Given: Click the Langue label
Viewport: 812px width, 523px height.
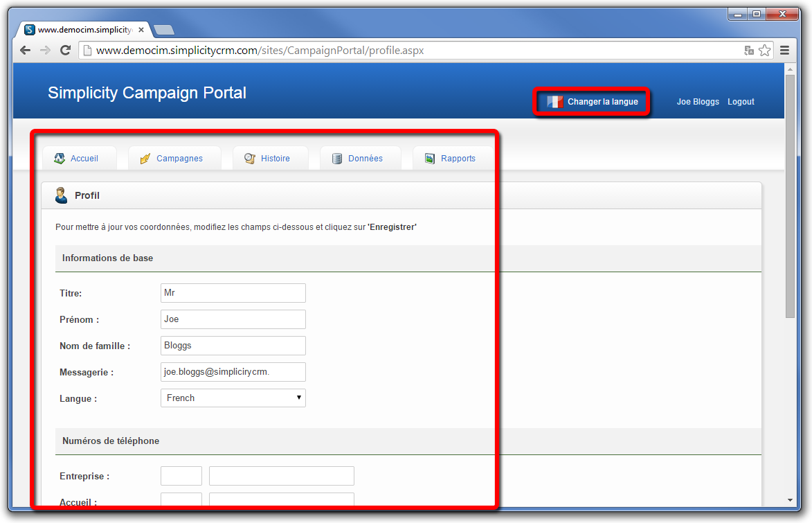Looking at the screenshot, I should click(x=78, y=398).
